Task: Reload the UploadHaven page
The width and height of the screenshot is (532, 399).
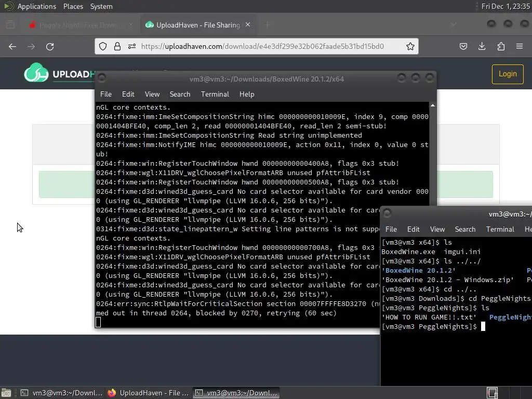Action: (50, 46)
